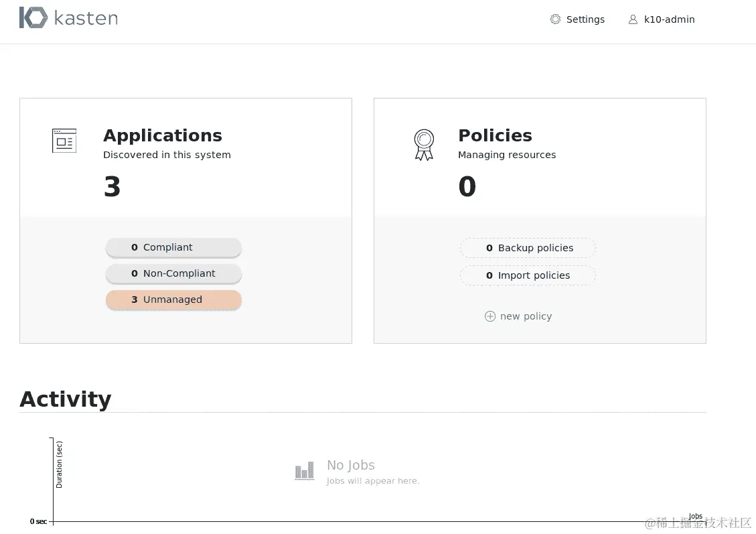Click the kasten wordmark text
This screenshot has height=534, width=756.
[x=86, y=18]
